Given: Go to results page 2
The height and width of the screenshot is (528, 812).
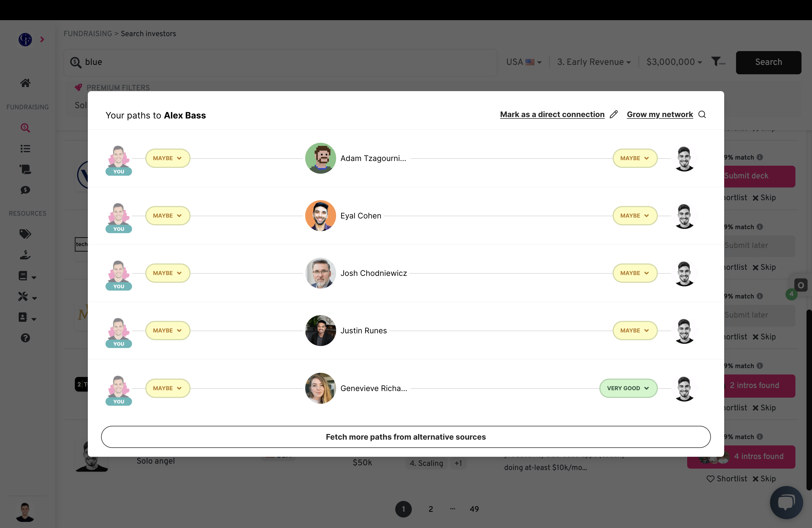Looking at the screenshot, I should click(431, 509).
